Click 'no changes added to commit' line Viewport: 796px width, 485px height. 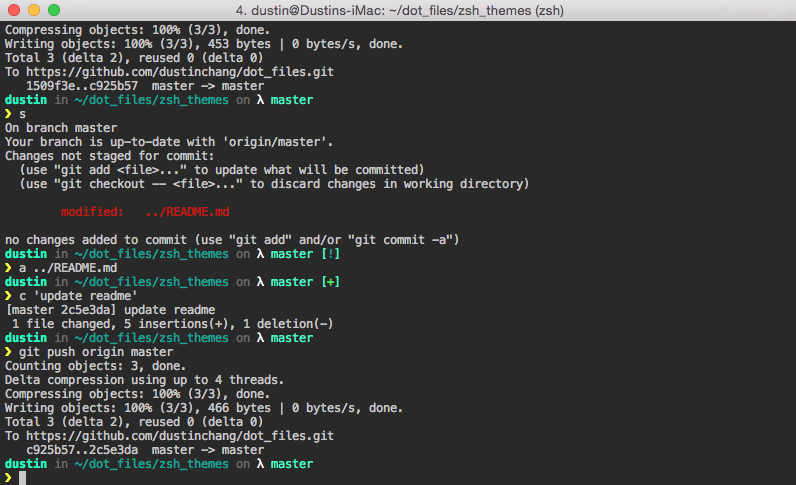point(232,240)
